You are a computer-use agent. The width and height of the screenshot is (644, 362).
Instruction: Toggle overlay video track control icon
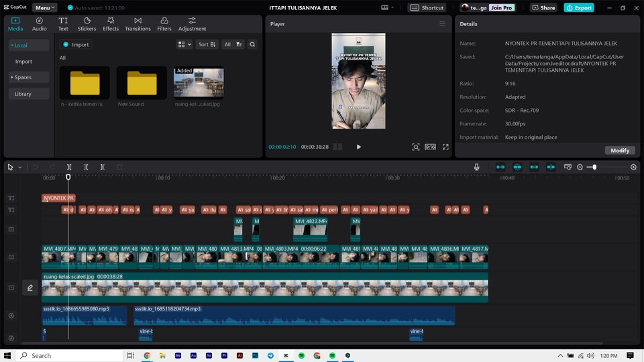click(11, 229)
